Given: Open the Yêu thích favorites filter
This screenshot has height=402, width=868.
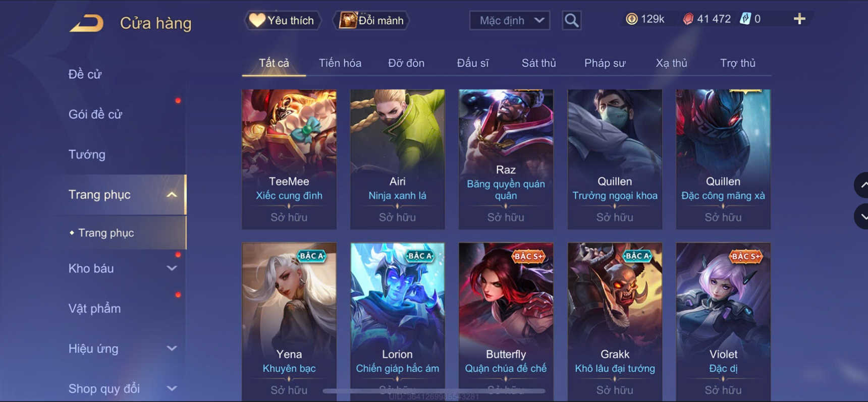Looking at the screenshot, I should (x=283, y=20).
